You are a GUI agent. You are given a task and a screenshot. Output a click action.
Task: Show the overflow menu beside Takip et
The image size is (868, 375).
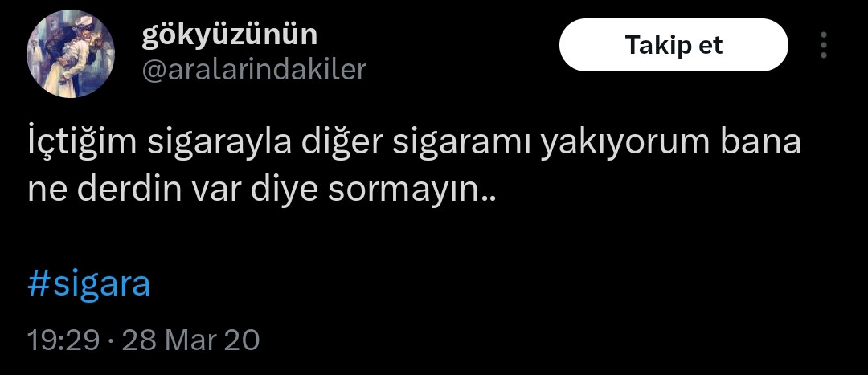point(824,45)
